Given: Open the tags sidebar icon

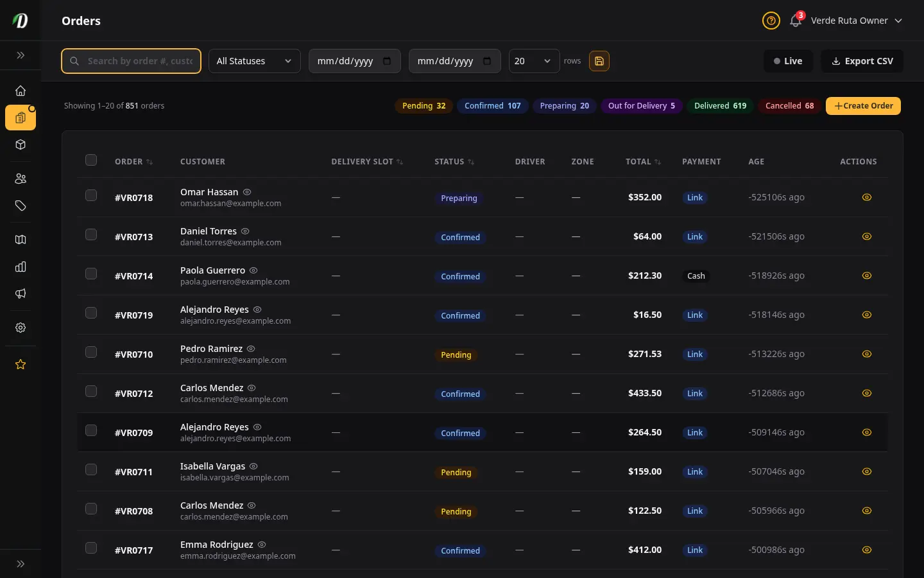Looking at the screenshot, I should coord(21,206).
